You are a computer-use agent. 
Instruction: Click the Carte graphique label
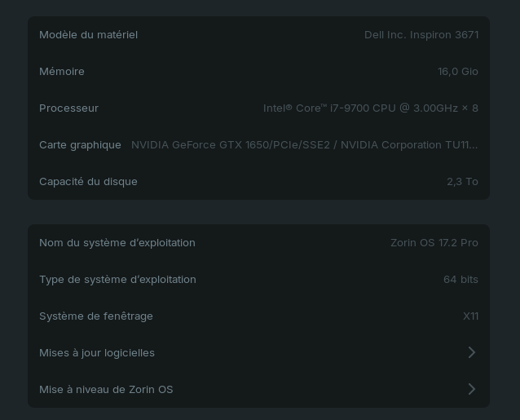coord(80,144)
